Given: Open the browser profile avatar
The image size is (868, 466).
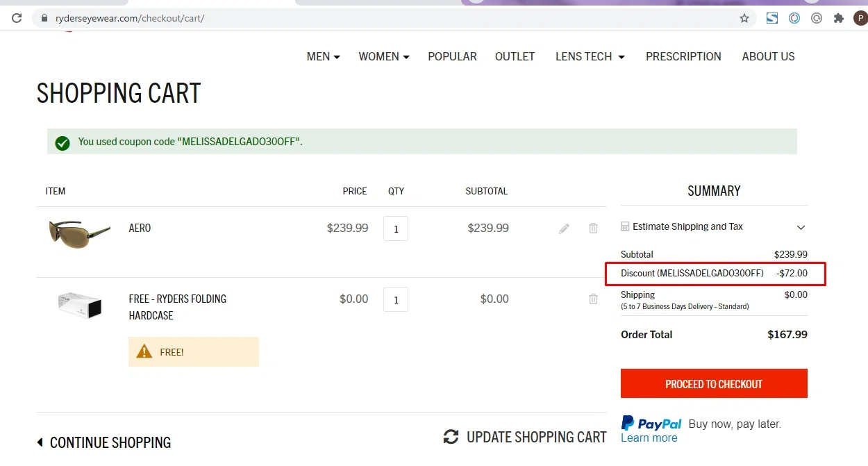Looking at the screenshot, I should pyautogui.click(x=860, y=18).
